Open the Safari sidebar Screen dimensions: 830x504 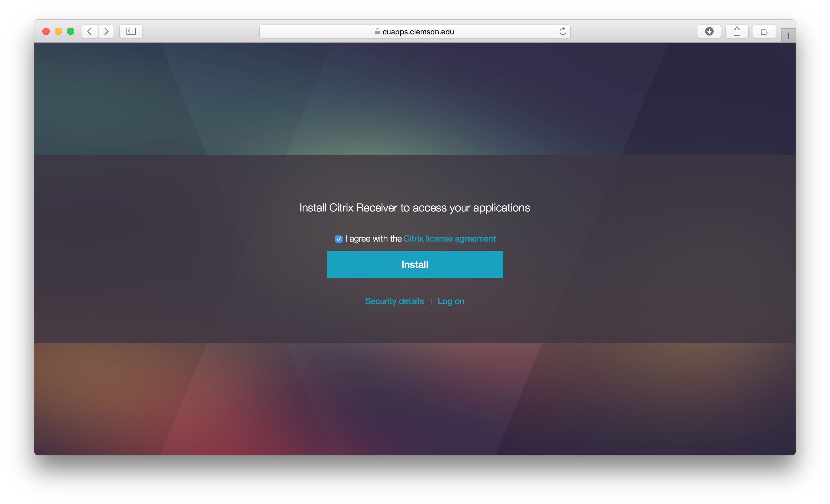point(131,31)
